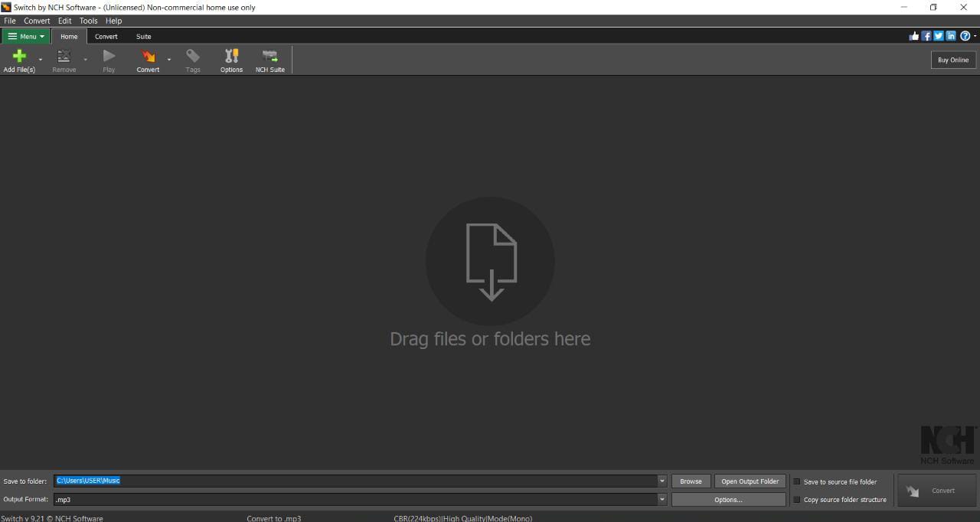Click the Convert toolbar icon
The image size is (980, 522).
[x=148, y=56]
